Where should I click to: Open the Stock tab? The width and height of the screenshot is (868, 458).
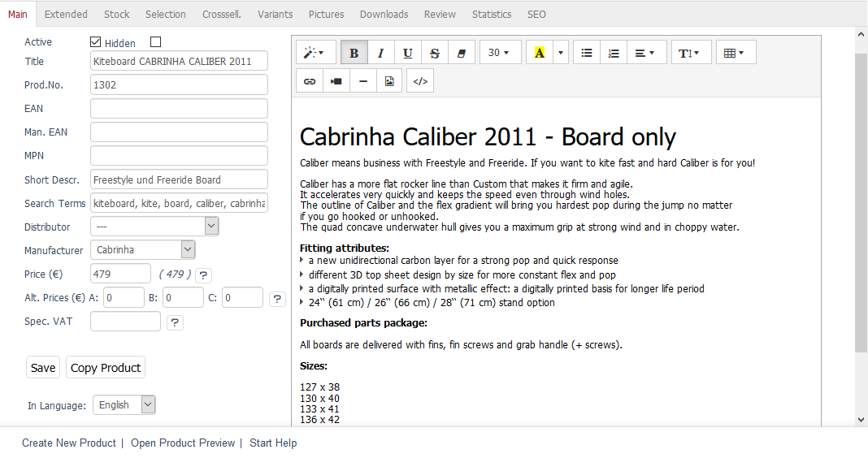point(116,15)
